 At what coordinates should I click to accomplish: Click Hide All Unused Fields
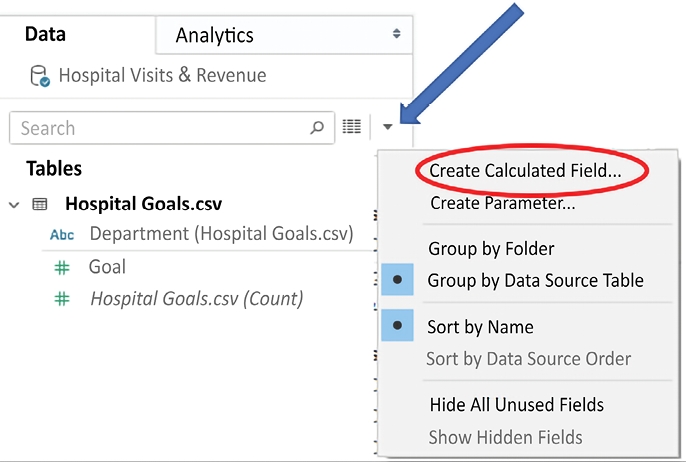coord(516,405)
